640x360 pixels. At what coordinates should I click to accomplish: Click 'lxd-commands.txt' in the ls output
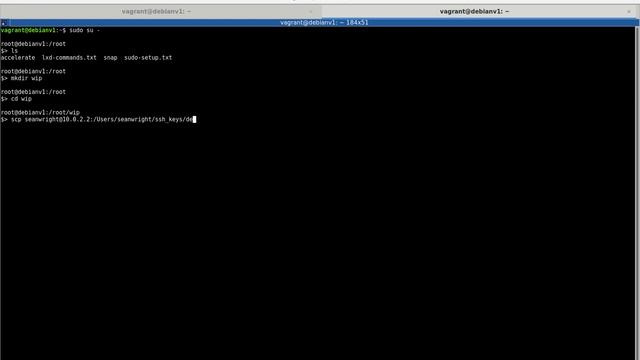click(69, 58)
